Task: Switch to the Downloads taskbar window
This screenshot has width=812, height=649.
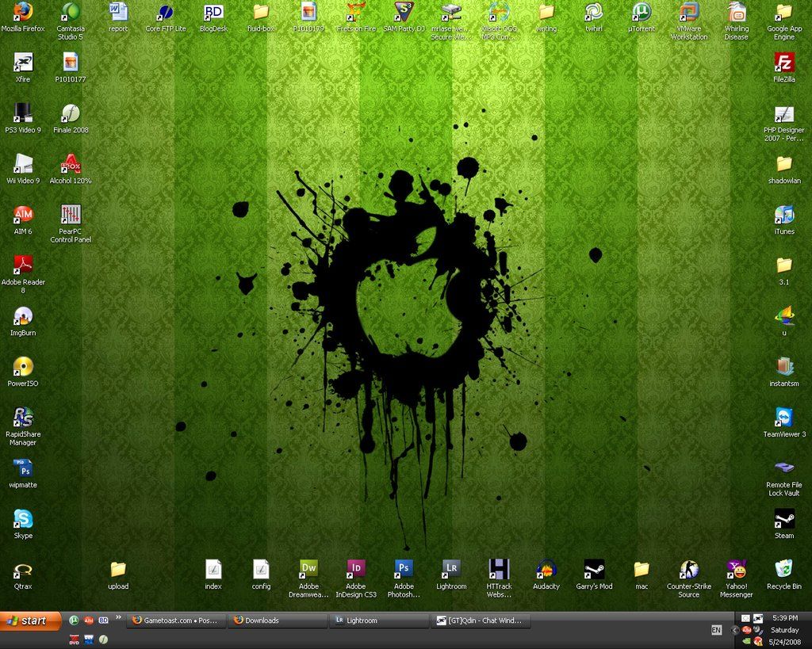Action: coord(278,620)
